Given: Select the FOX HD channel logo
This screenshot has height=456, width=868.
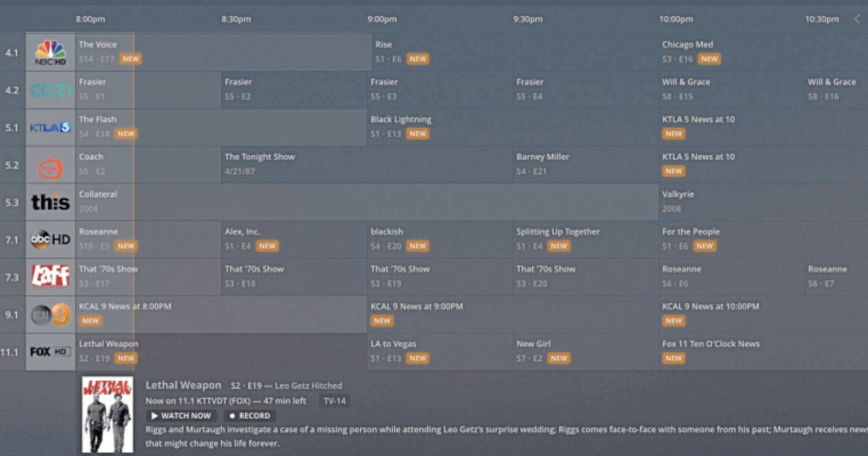Looking at the screenshot, I should pyautogui.click(x=50, y=352).
